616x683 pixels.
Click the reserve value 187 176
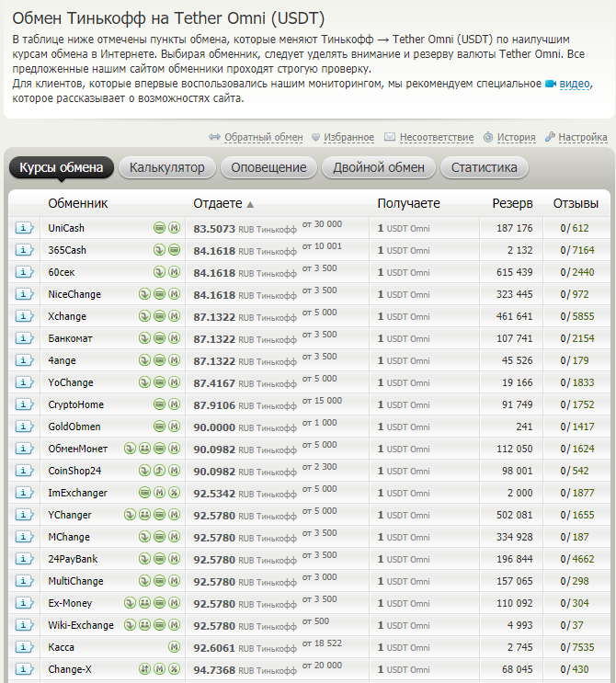[515, 228]
